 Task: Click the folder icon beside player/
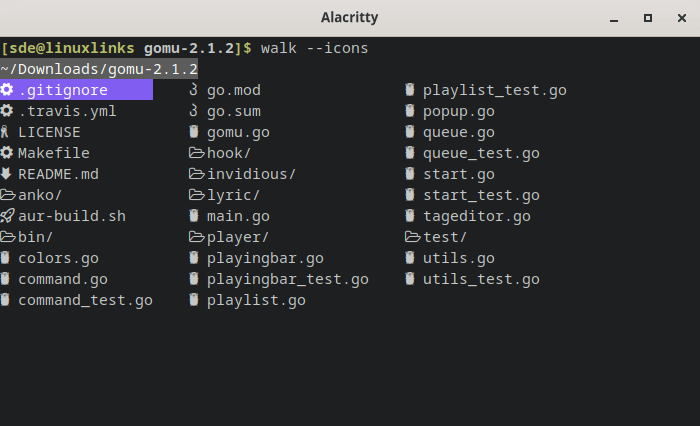(197, 237)
